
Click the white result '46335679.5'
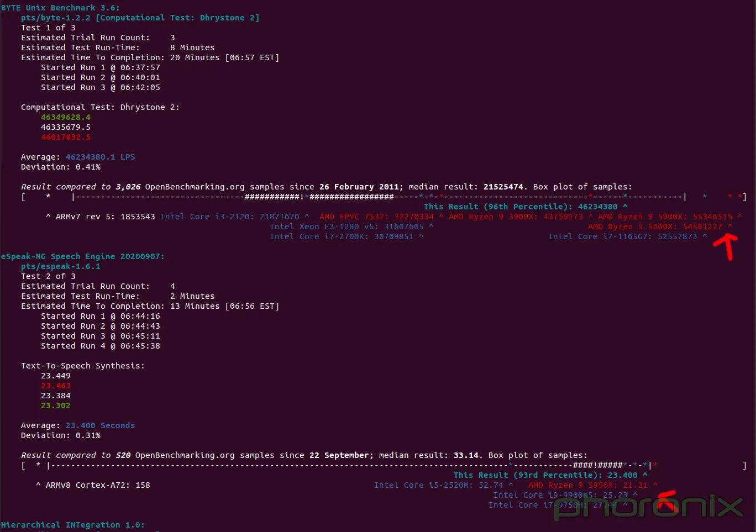66,127
